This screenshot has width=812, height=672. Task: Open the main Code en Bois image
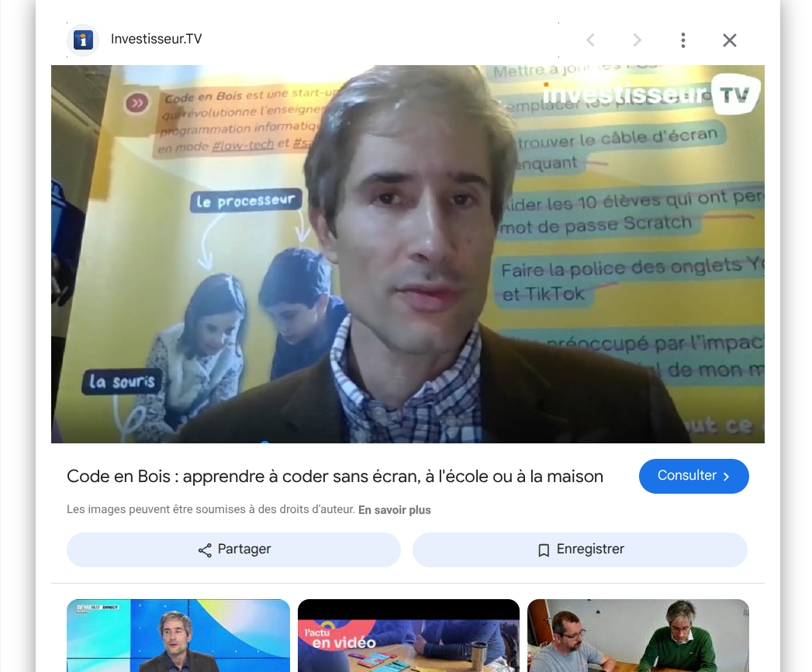408,253
